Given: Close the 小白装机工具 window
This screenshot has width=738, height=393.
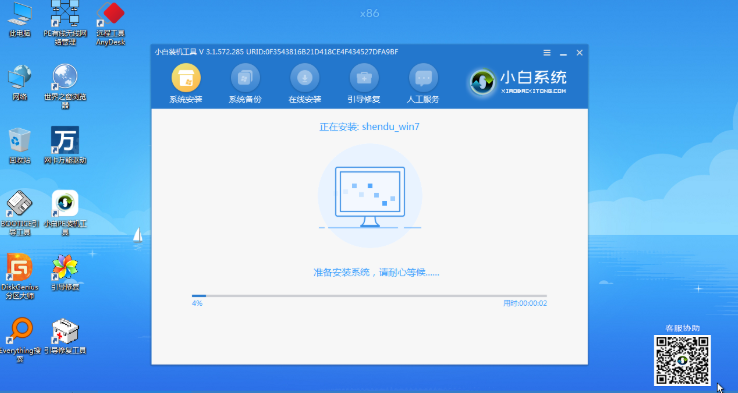Looking at the screenshot, I should click(580, 53).
